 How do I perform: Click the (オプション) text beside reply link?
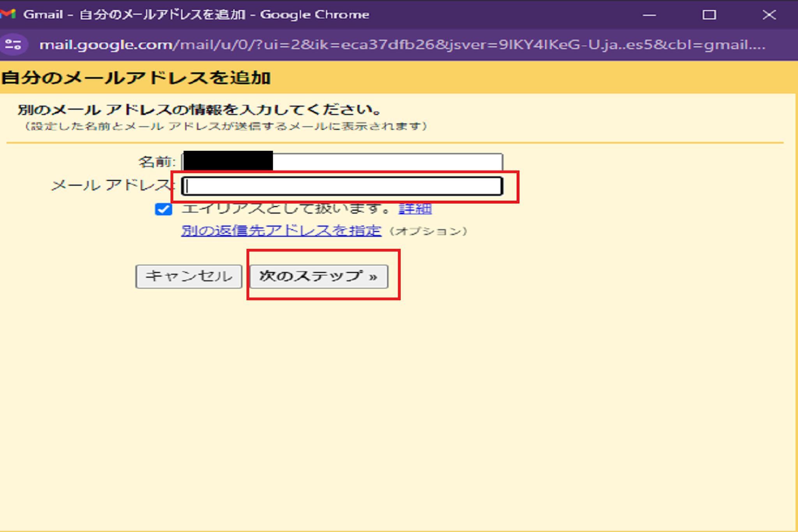tap(428, 231)
